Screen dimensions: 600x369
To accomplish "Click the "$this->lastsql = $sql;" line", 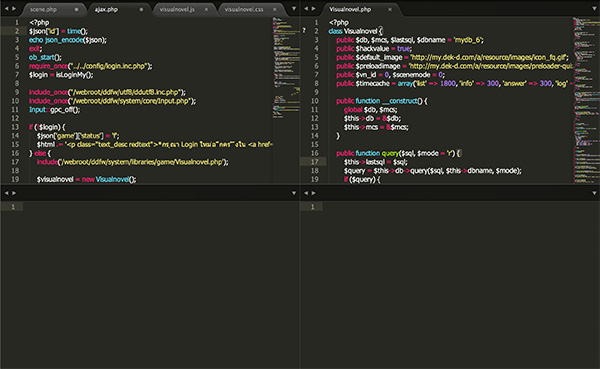I will [x=375, y=162].
